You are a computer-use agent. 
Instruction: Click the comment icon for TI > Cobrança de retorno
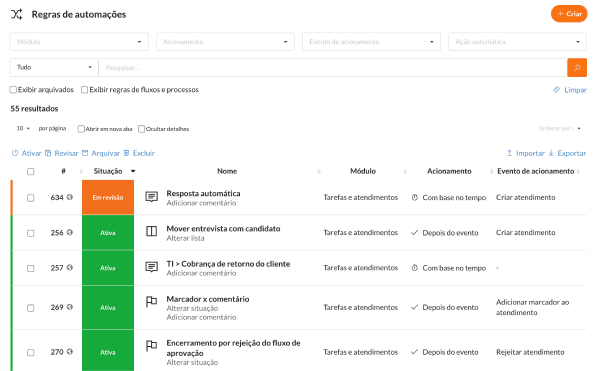[x=152, y=267]
